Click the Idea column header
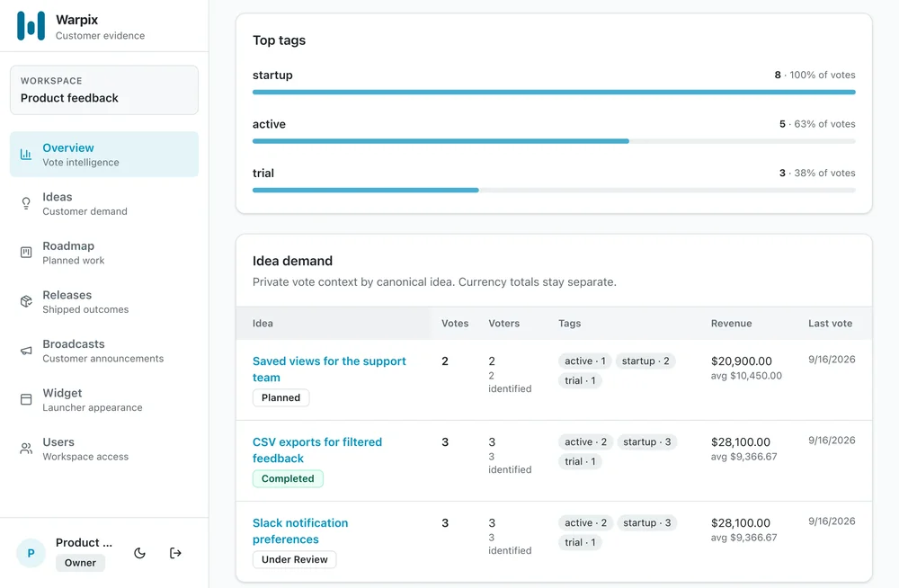 (x=263, y=323)
